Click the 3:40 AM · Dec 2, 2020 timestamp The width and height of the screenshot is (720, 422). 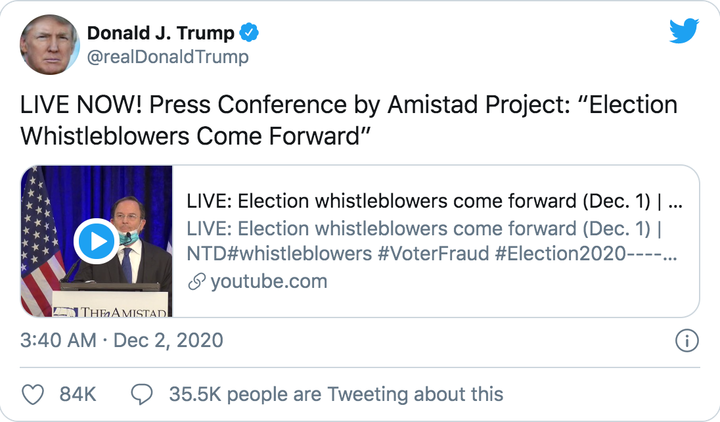point(121,340)
